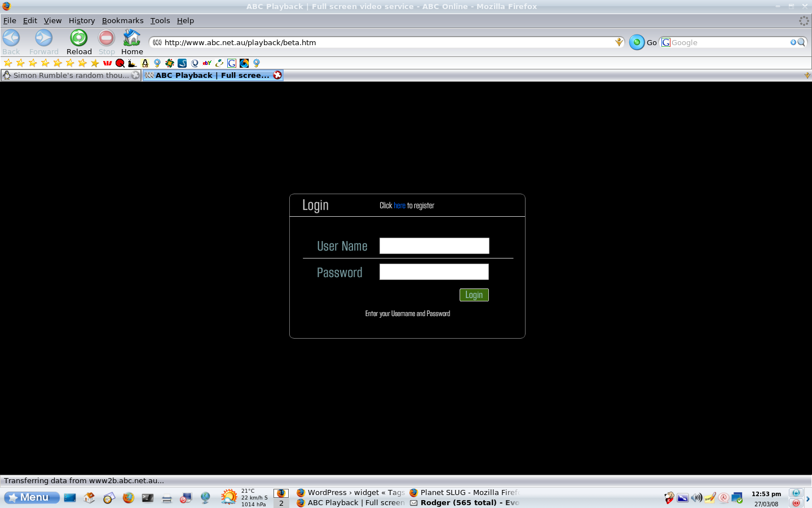The image size is (812, 508).
Task: Open the Google search options dropdown arrow
Action: coord(793,42)
